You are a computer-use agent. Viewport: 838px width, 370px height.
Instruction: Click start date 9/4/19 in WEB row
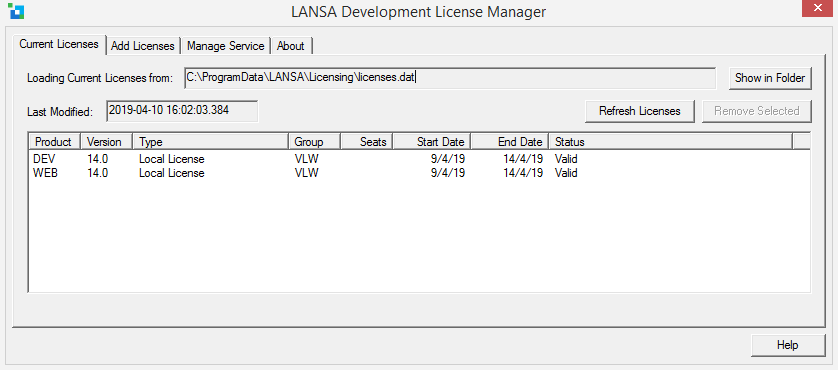(447, 173)
